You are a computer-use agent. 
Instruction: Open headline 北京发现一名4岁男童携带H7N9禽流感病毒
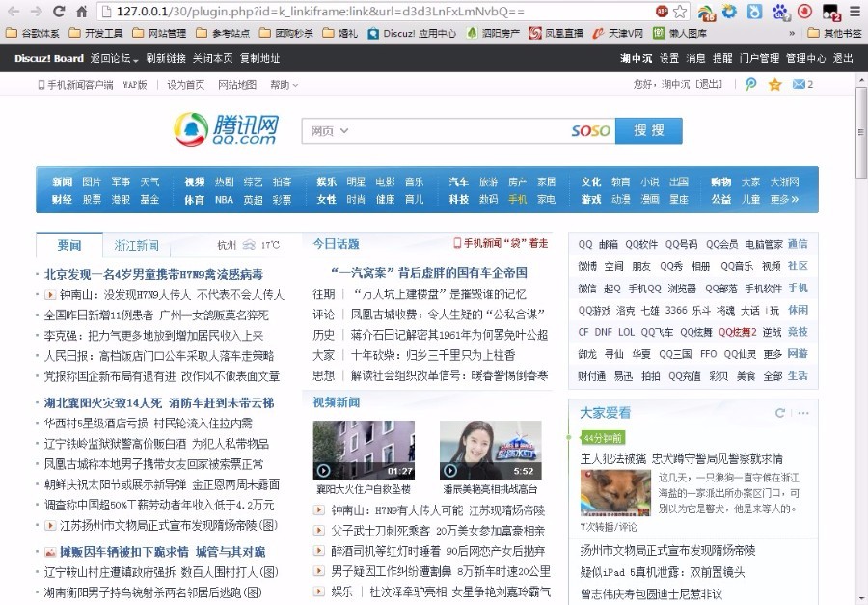153,274
